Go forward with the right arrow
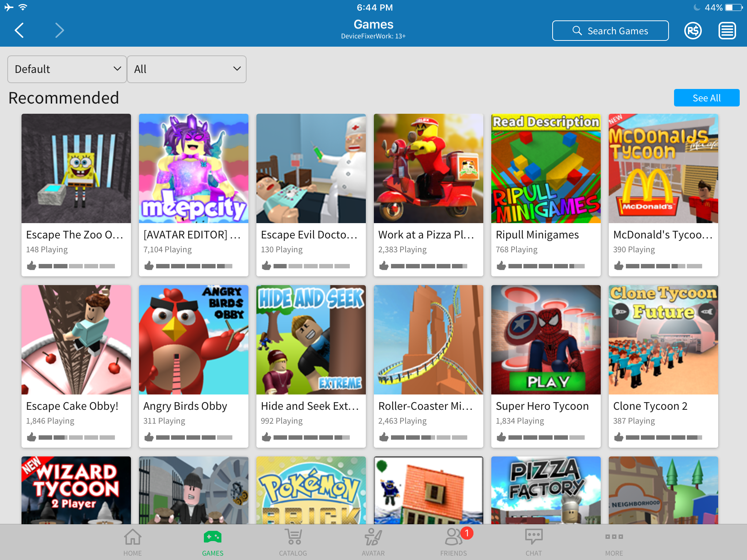This screenshot has height=560, width=747. click(x=59, y=30)
